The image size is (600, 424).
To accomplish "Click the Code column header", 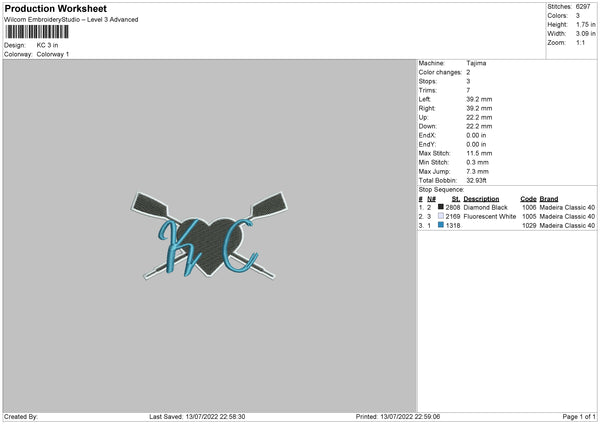I will [528, 199].
